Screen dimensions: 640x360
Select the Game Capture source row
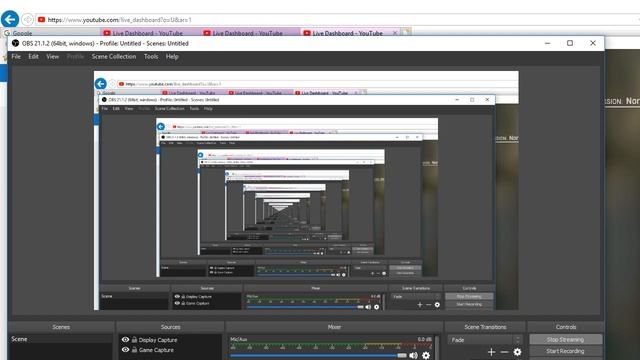170,350
